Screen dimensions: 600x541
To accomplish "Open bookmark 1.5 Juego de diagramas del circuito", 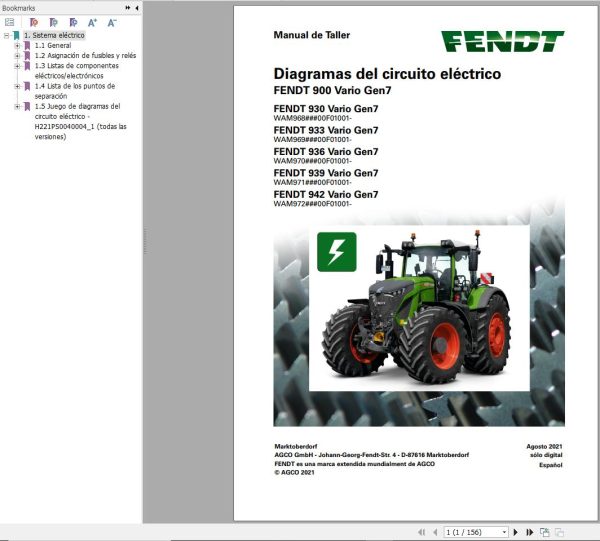I will point(80,121).
